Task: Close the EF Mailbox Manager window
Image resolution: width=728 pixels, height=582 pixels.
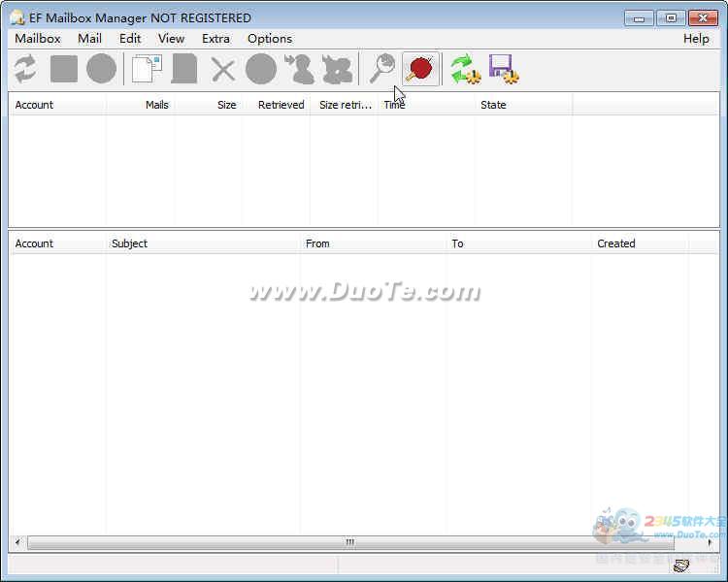Action: coord(703,18)
